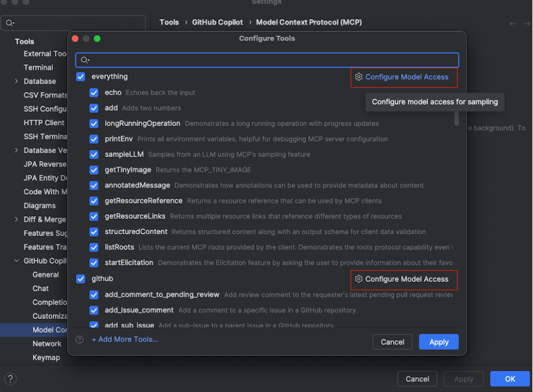Click the search magnifier in Configure Tools
Image resolution: width=533 pixels, height=392 pixels.
point(84,60)
